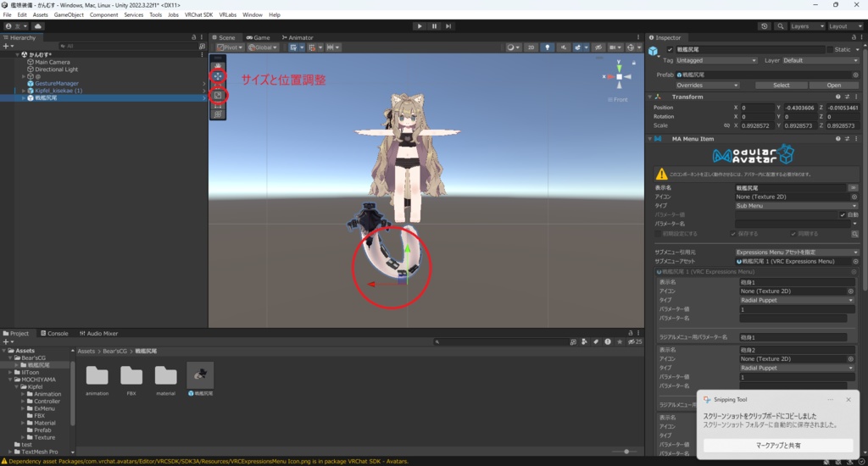Select the Move tool in the scene toolbar
868x466 pixels.
(x=218, y=76)
